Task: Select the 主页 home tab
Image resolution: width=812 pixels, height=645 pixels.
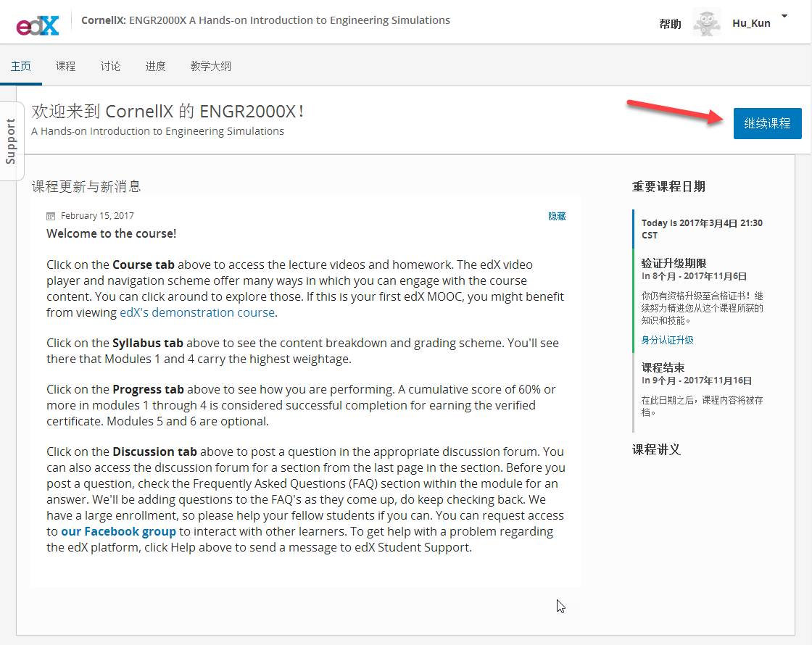Action: pos(21,66)
